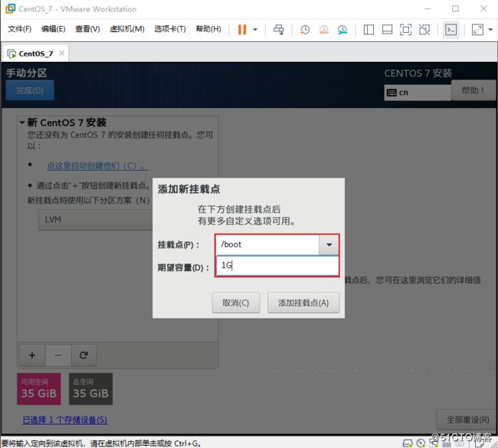
Task: Click the refresh reload storage button
Action: pyautogui.click(x=84, y=355)
